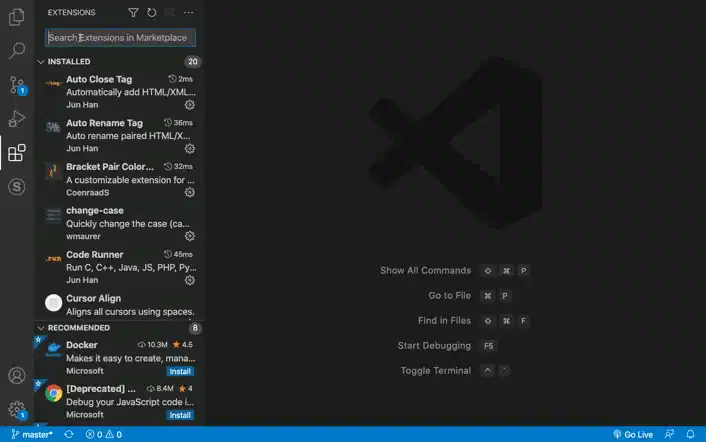706x442 pixels.
Task: Click the 45ms activation time of Code Runner
Action: [178, 254]
